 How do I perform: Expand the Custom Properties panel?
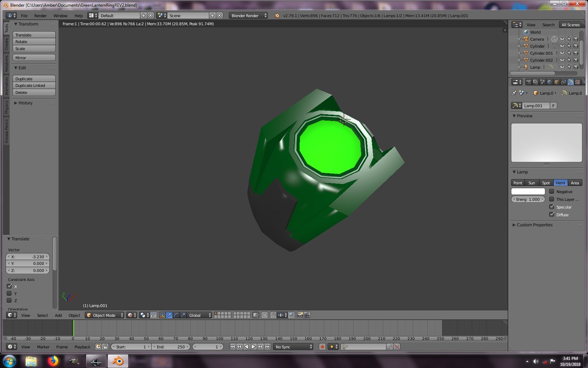[534, 225]
